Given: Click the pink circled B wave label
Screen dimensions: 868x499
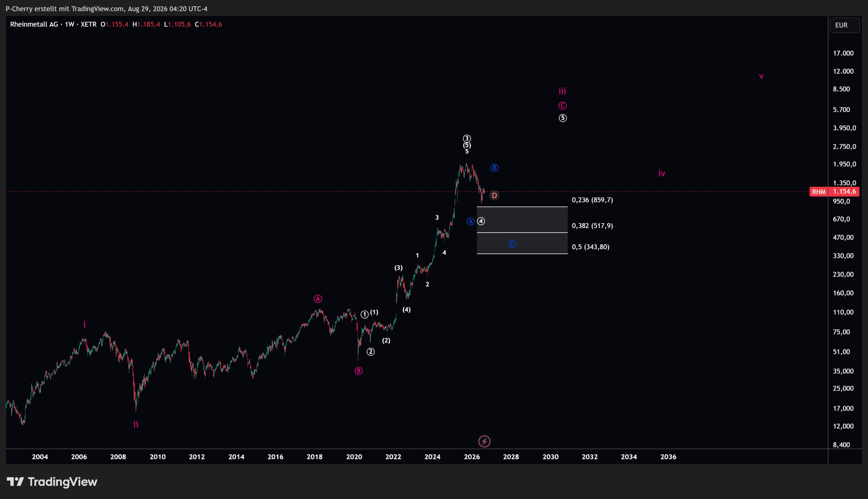Looking at the screenshot, I should click(358, 371).
